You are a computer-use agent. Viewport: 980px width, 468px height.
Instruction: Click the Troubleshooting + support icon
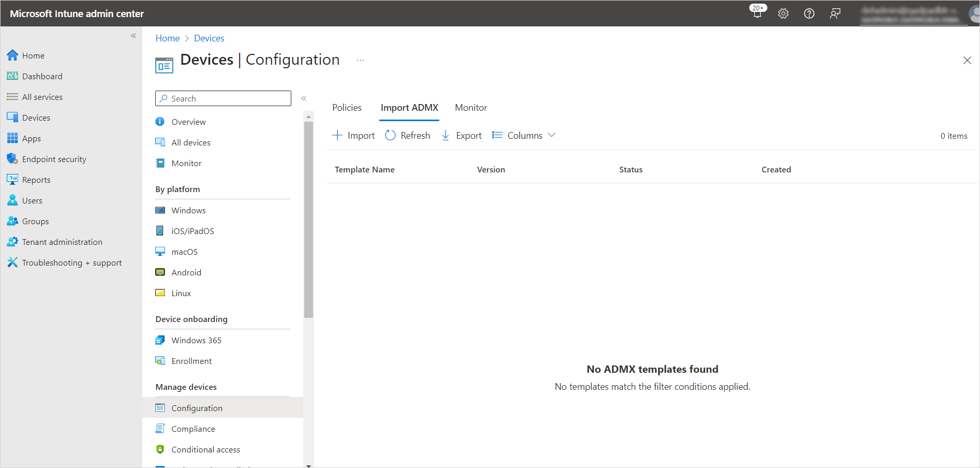12,262
